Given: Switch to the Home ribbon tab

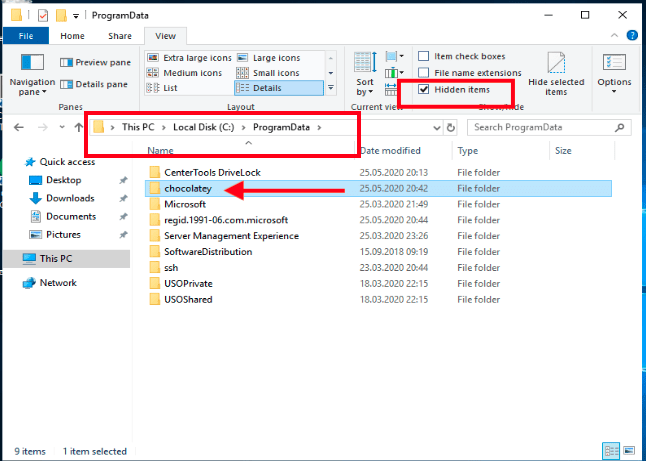Looking at the screenshot, I should coord(72,36).
